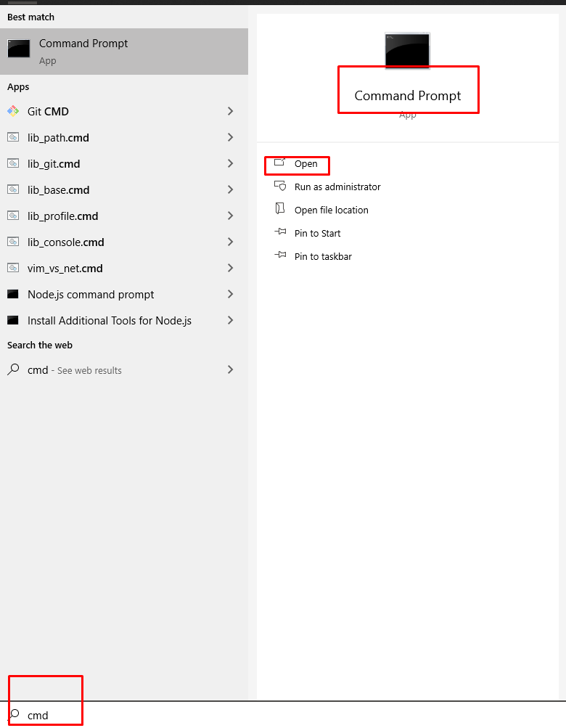Click the pin icon beside Pin to taskbar
The width and height of the screenshot is (566, 728).
coord(280,255)
